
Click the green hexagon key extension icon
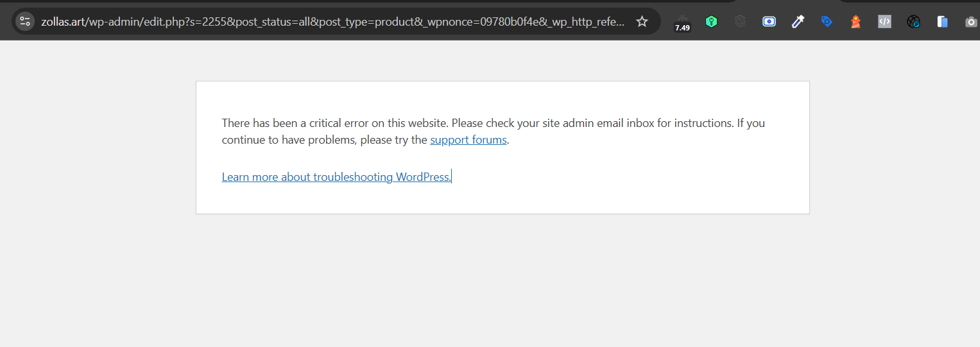(x=711, y=21)
